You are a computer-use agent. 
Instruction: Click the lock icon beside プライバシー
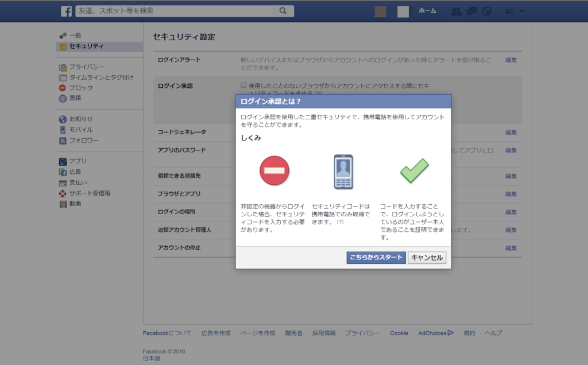63,67
